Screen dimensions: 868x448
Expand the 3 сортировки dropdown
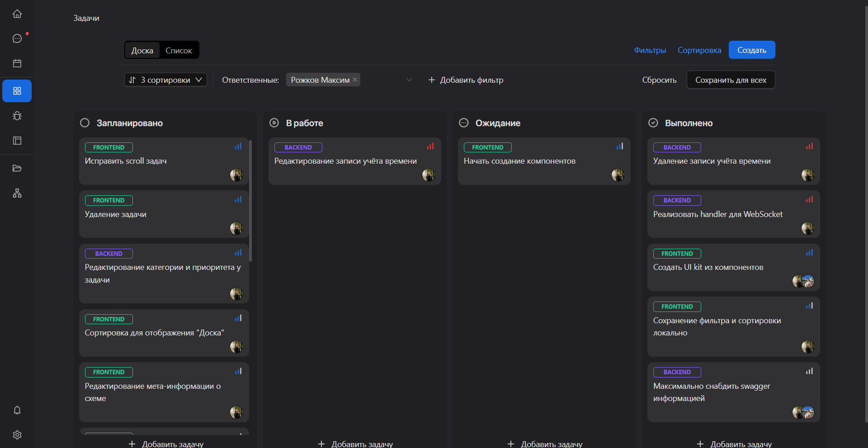(x=165, y=80)
